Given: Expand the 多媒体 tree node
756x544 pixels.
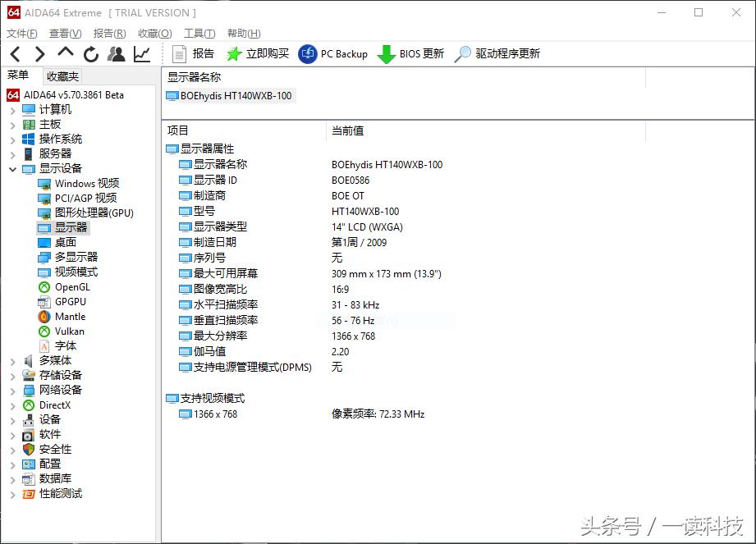Looking at the screenshot, I should click(x=12, y=360).
